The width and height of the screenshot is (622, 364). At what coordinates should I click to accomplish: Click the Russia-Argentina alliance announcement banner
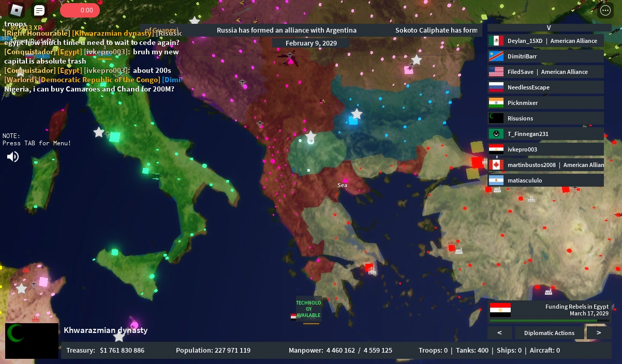point(287,30)
